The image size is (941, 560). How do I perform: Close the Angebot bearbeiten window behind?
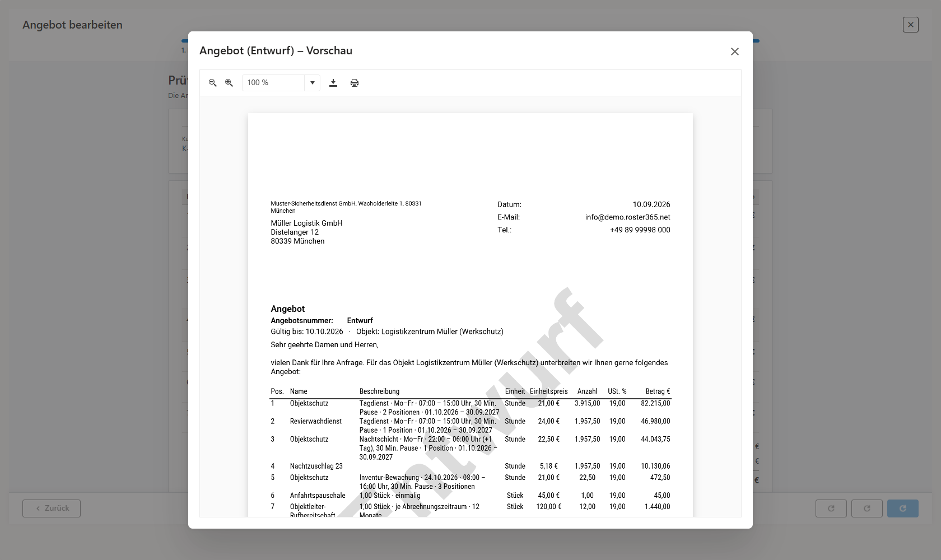pos(911,25)
